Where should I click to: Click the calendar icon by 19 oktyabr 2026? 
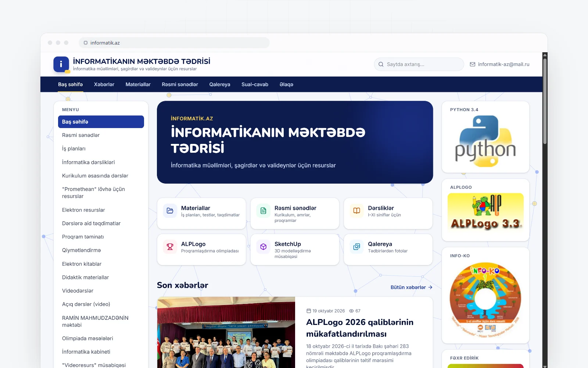point(309,311)
